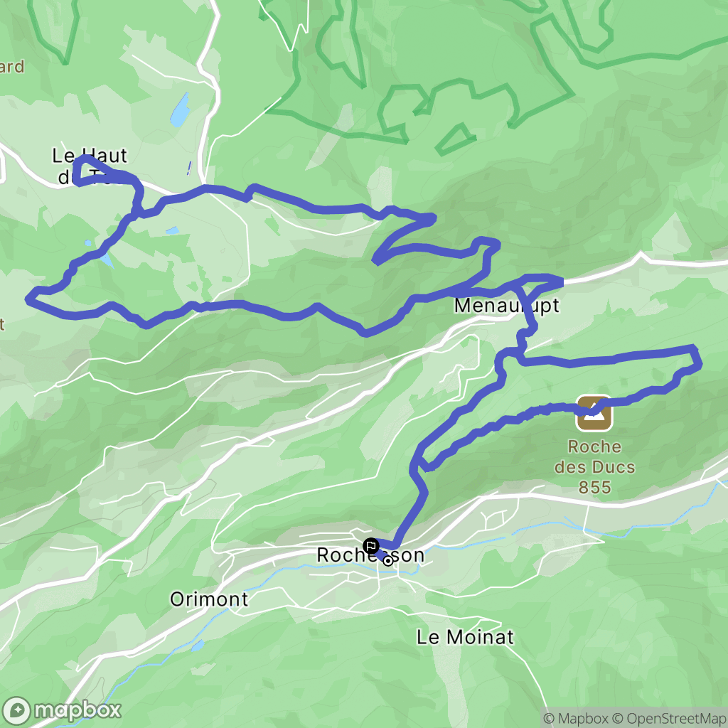Click the Roche des Ducs peak icon
The width and height of the screenshot is (728, 728).
(594, 413)
